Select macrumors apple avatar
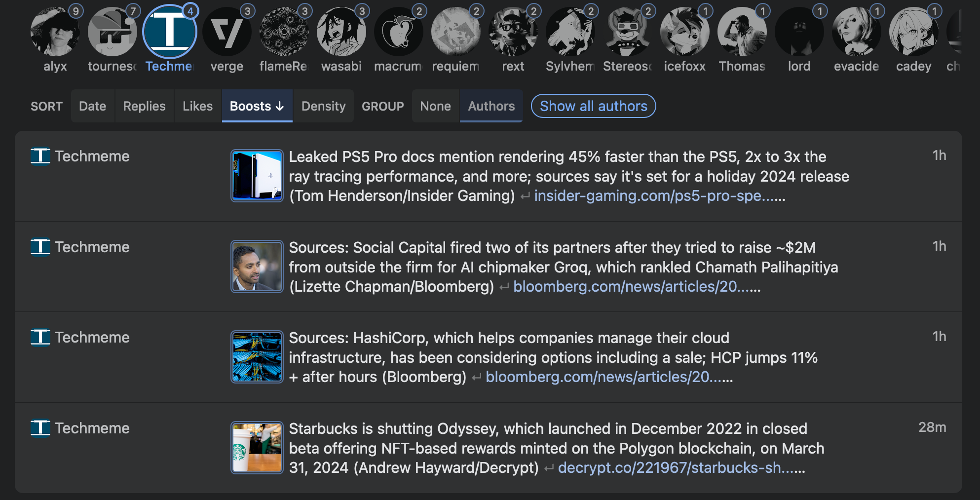The width and height of the screenshot is (980, 500). click(x=399, y=32)
